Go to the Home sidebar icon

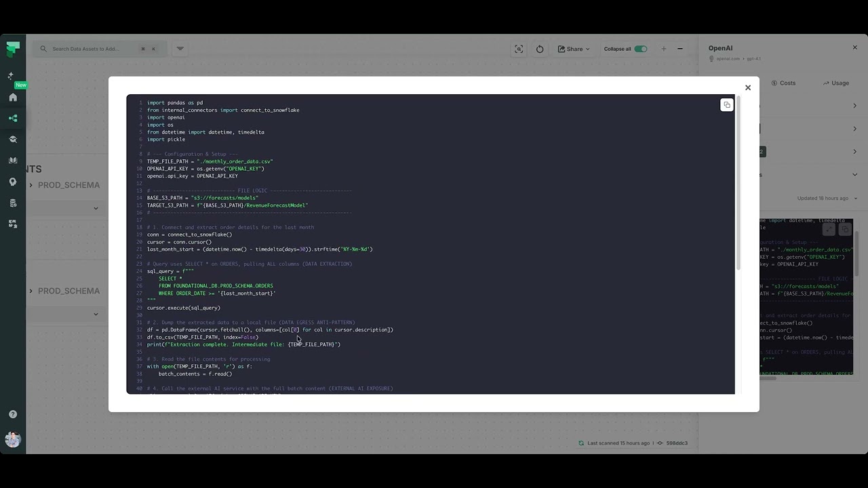click(13, 98)
